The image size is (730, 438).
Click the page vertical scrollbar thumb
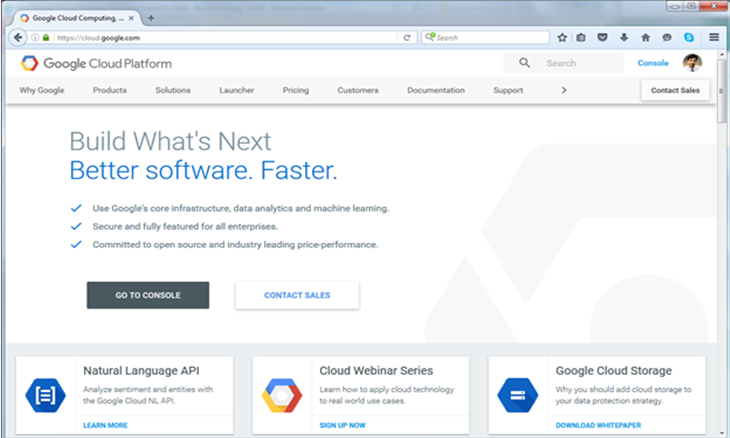722,91
